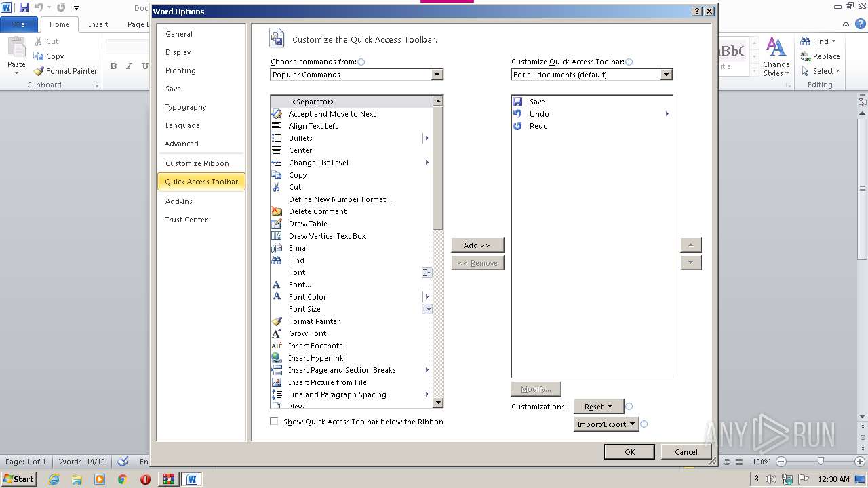The height and width of the screenshot is (488, 868).
Task: Select the Cut scissors command in list
Action: (351, 187)
